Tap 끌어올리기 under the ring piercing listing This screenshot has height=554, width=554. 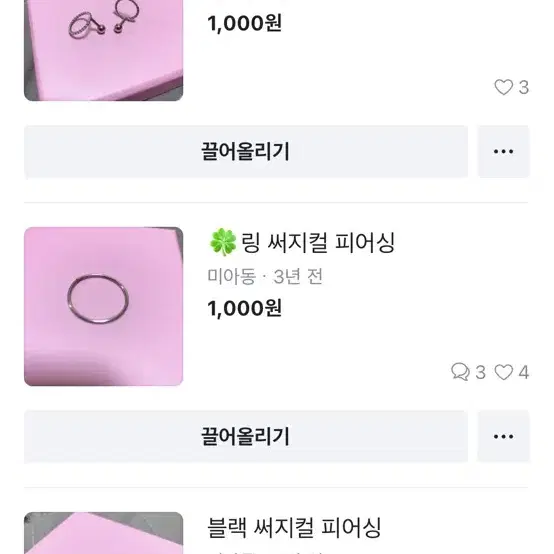pyautogui.click(x=246, y=437)
